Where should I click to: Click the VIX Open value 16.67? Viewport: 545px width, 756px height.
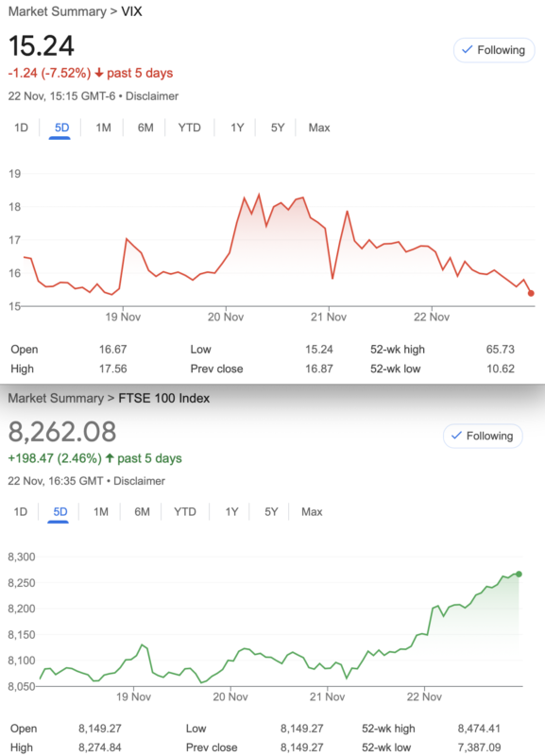point(112,350)
